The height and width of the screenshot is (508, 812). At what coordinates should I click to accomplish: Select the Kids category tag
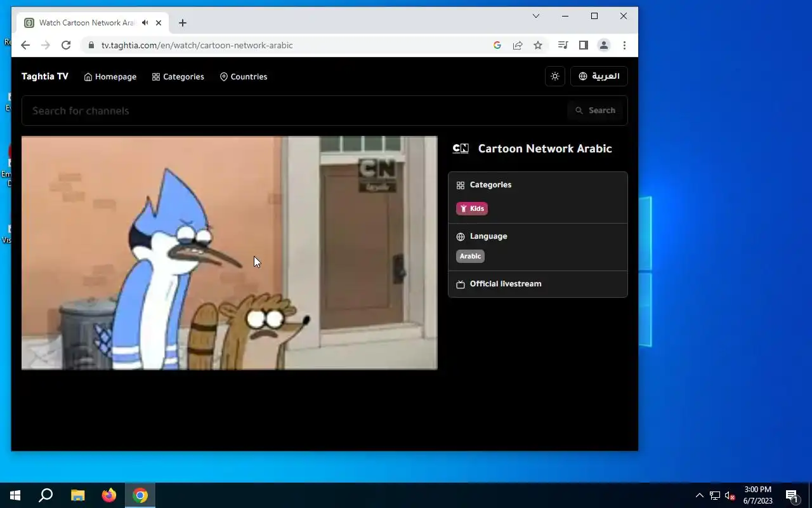click(x=472, y=208)
